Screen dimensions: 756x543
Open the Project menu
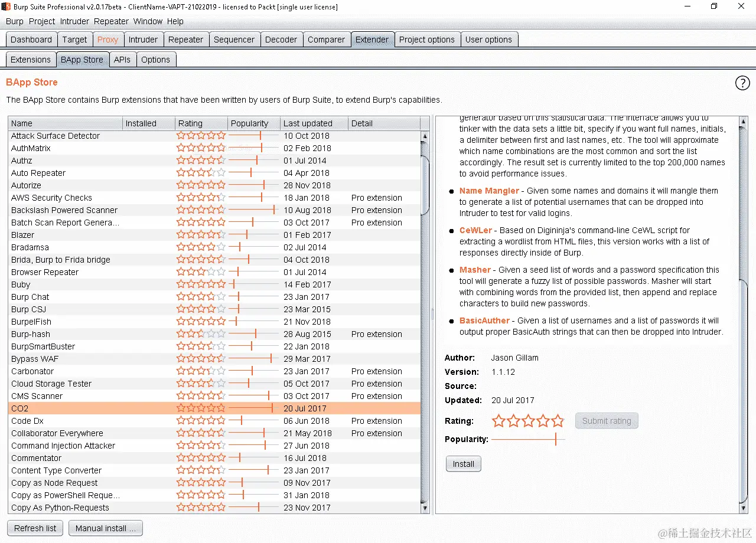click(42, 21)
